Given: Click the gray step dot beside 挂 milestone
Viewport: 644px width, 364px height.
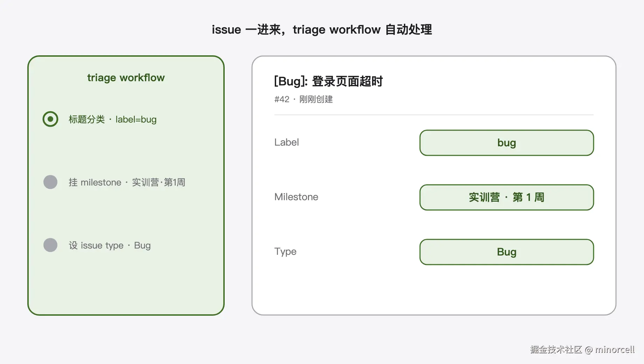Looking at the screenshot, I should [50, 182].
